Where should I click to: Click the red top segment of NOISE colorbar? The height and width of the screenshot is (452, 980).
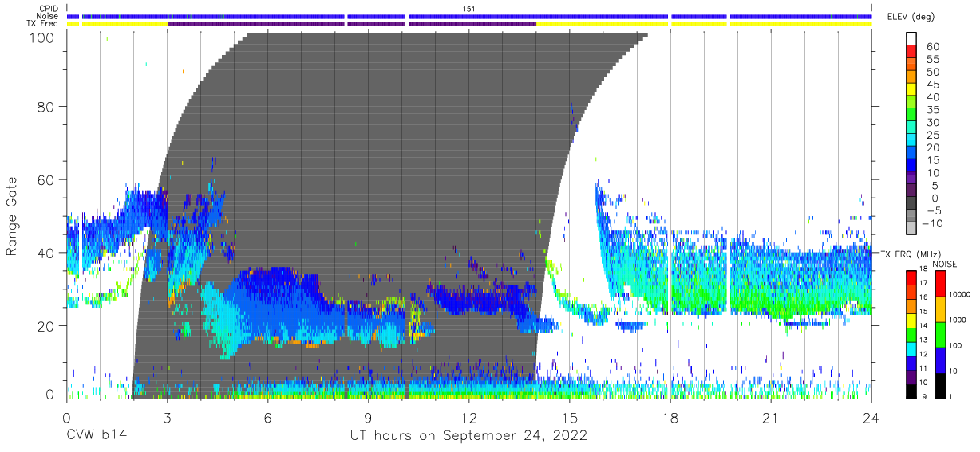pos(941,283)
